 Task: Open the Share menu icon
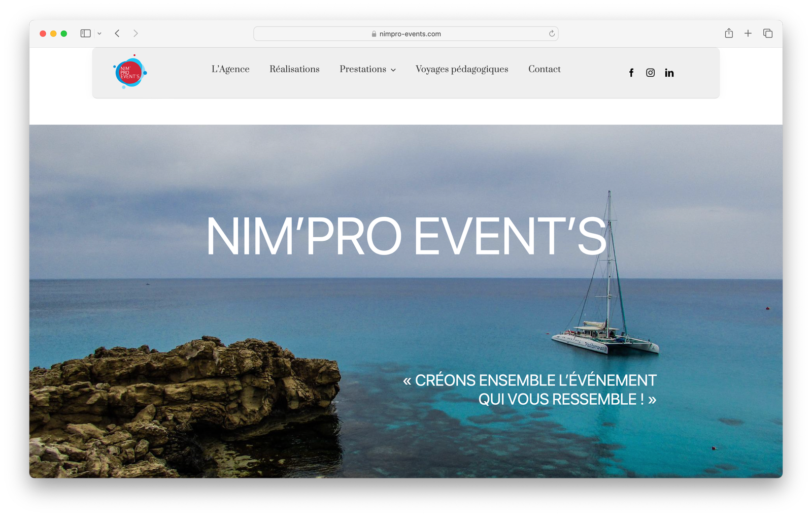729,34
